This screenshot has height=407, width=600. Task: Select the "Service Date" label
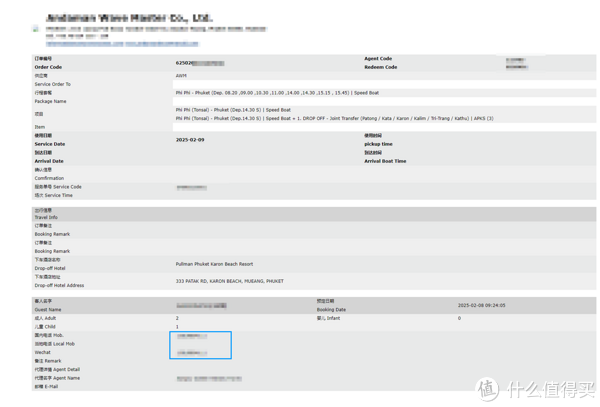(x=50, y=144)
